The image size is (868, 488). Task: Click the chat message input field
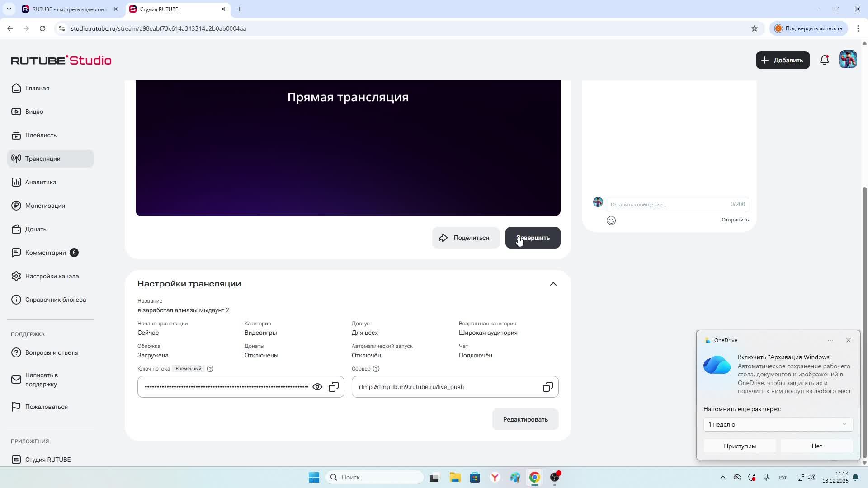[x=668, y=205]
